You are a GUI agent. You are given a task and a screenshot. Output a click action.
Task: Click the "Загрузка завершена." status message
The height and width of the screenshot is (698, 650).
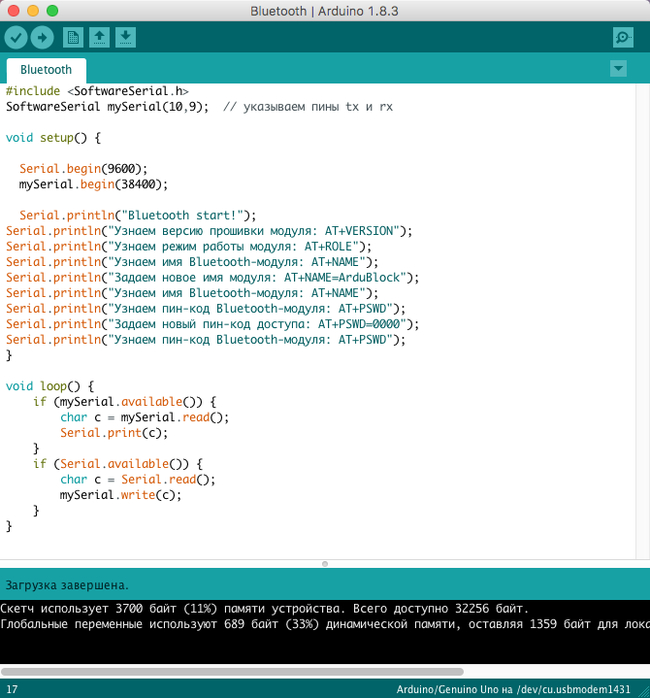coord(67,584)
